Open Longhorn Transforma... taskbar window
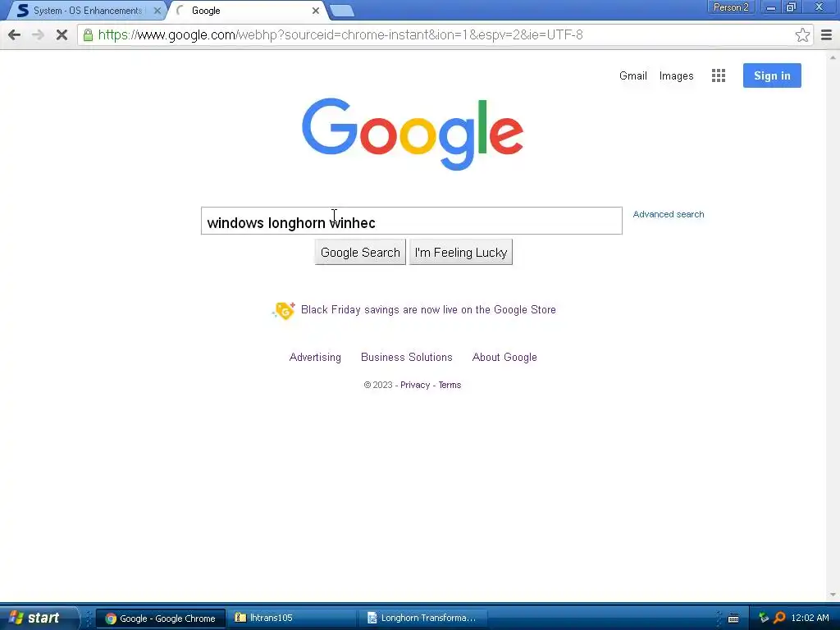Screen dimensions: 840x630 coord(422,619)
